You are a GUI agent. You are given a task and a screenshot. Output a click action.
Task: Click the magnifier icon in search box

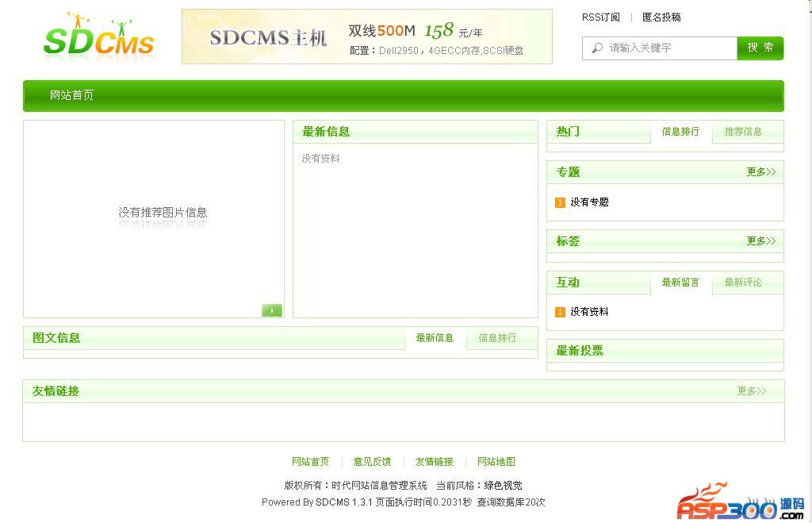pyautogui.click(x=597, y=48)
